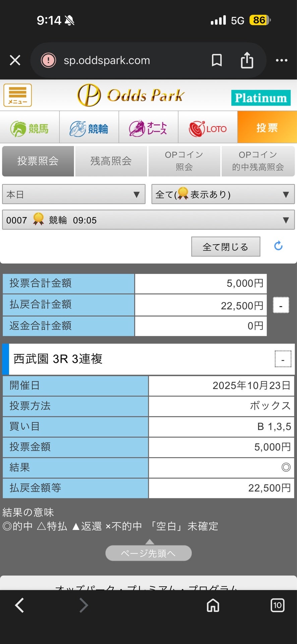Image resolution: width=297 pixels, height=644 pixels.
Task: Open the tab switcher showing 10
Action: point(277,605)
